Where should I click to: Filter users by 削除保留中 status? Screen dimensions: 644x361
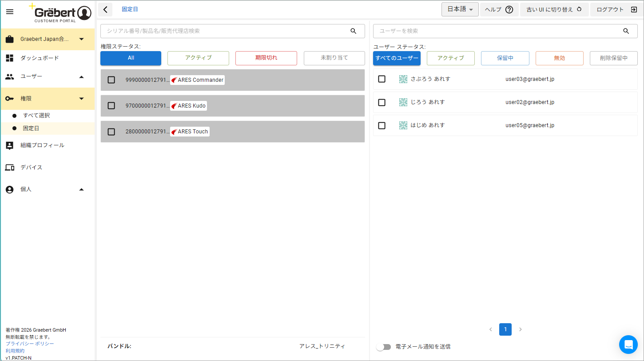614,58
